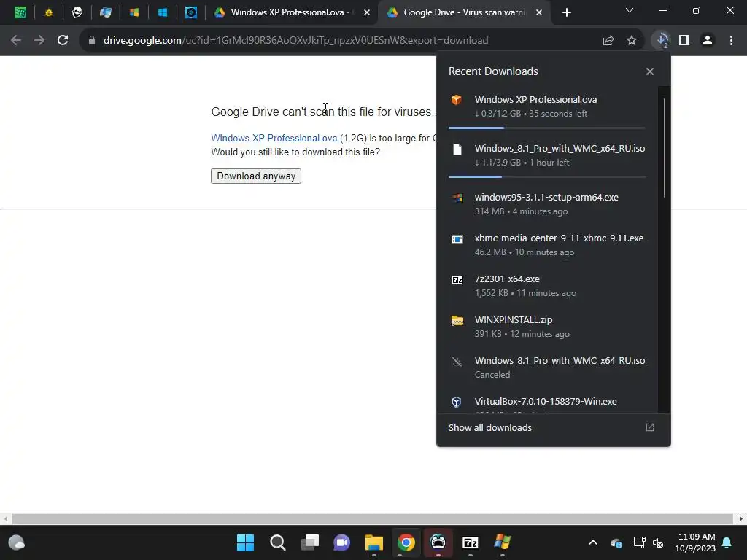Click the 7z icon next to 7z2301-x64.exe
The height and width of the screenshot is (560, 747).
pyautogui.click(x=457, y=279)
